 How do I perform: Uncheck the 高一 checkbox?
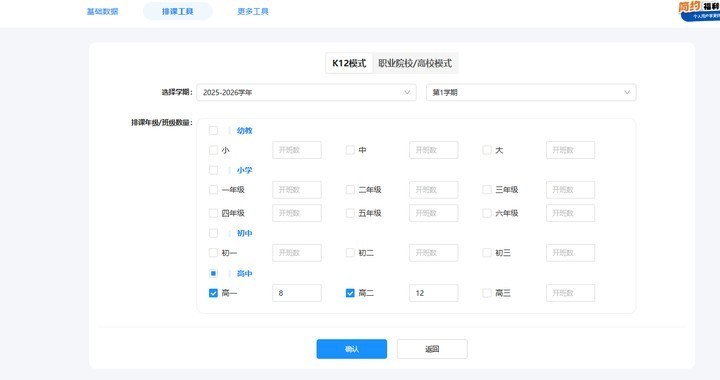coord(213,293)
